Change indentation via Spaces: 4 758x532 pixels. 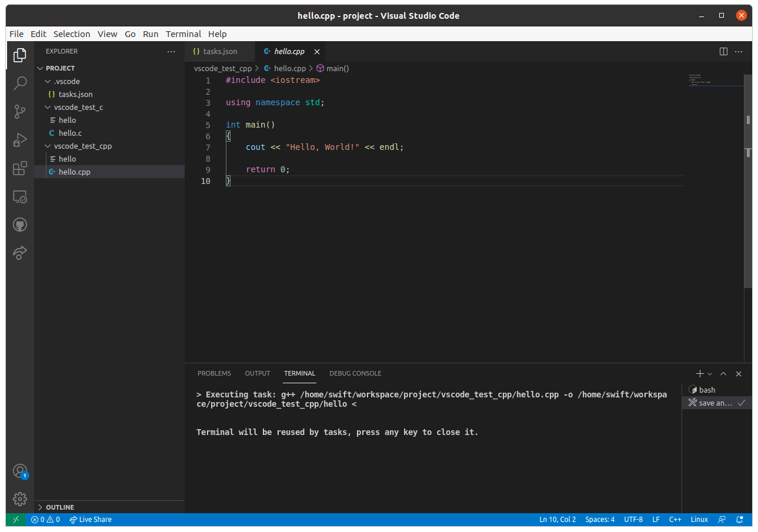600,520
